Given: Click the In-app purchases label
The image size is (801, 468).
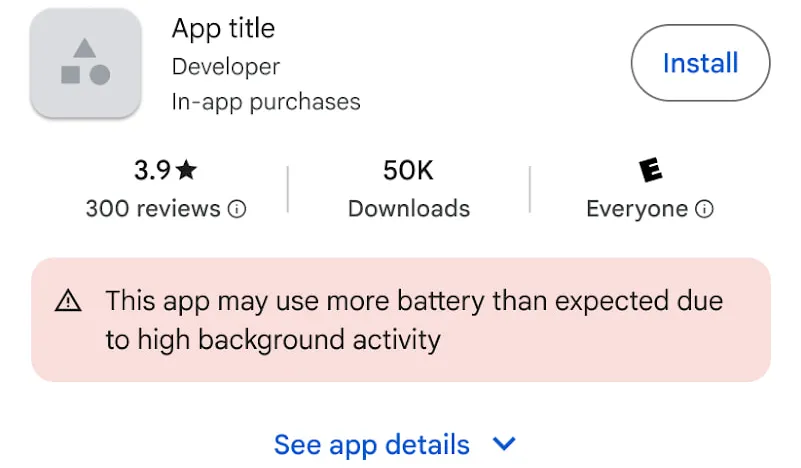Looking at the screenshot, I should pyautogui.click(x=266, y=102).
